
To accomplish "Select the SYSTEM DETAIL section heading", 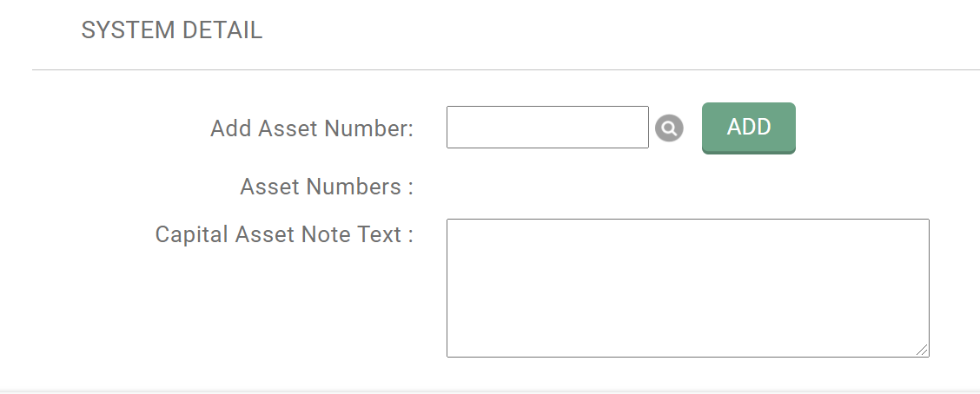I will tap(171, 31).
